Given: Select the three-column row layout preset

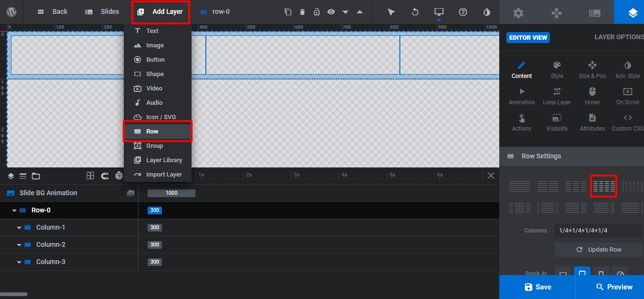Looking at the screenshot, I should (x=576, y=186).
